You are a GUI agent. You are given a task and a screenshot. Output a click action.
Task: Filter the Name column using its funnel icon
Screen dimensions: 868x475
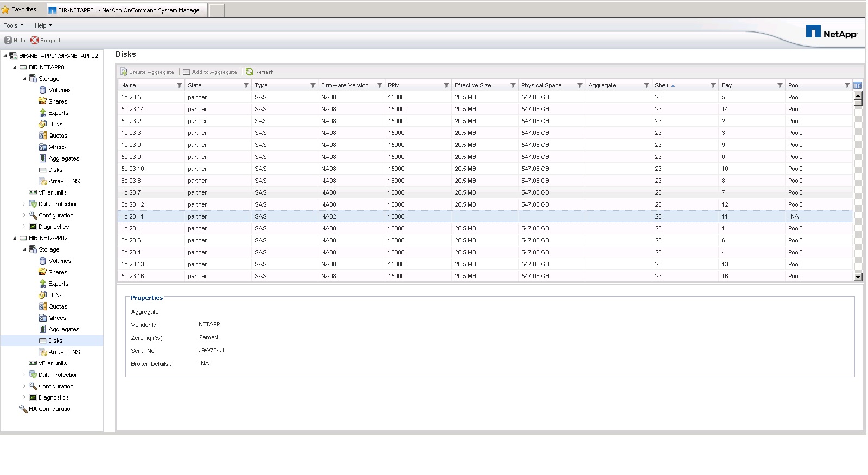[180, 85]
